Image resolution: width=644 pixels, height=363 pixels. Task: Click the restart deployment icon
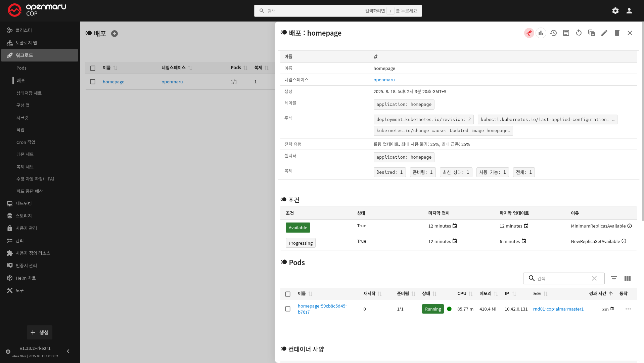pos(579,33)
